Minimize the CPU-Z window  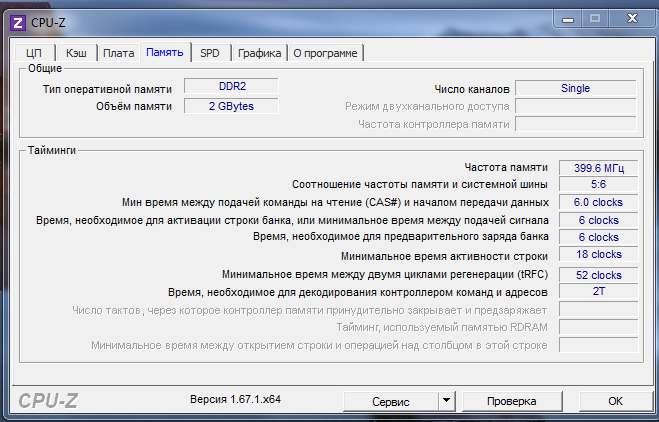click(568, 19)
